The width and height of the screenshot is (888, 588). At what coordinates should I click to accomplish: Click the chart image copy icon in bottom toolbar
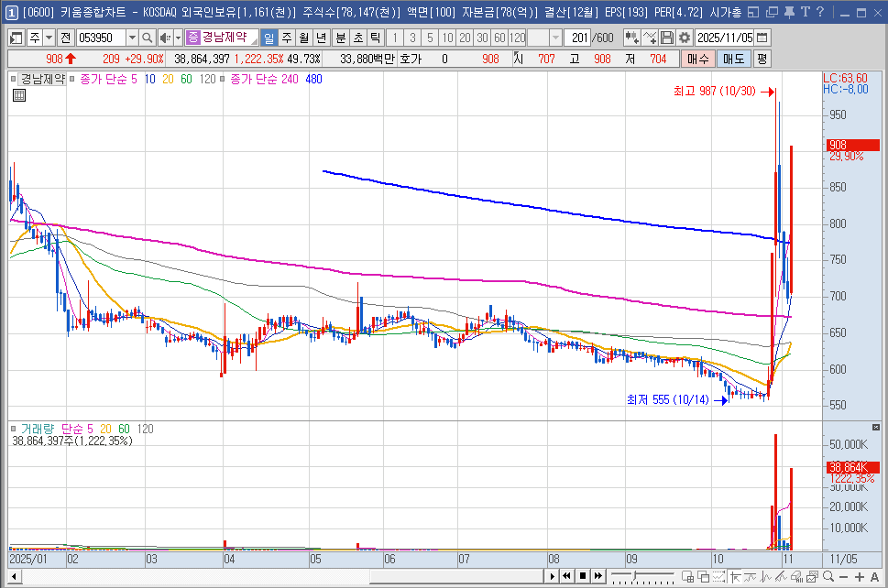coord(812,577)
